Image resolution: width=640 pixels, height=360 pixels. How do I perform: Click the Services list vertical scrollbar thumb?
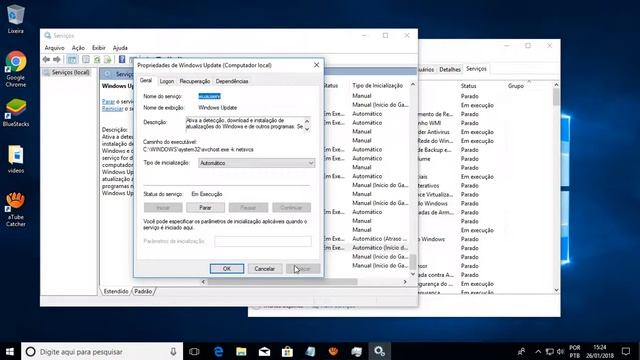click(413, 262)
